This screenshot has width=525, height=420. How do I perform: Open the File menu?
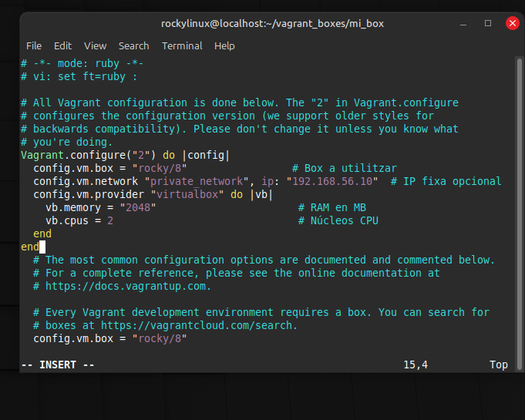tap(34, 46)
